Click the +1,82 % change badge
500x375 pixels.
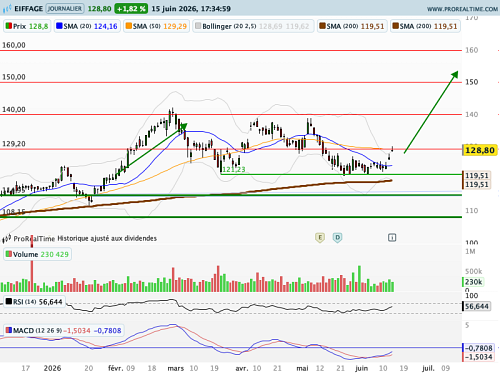pos(131,9)
